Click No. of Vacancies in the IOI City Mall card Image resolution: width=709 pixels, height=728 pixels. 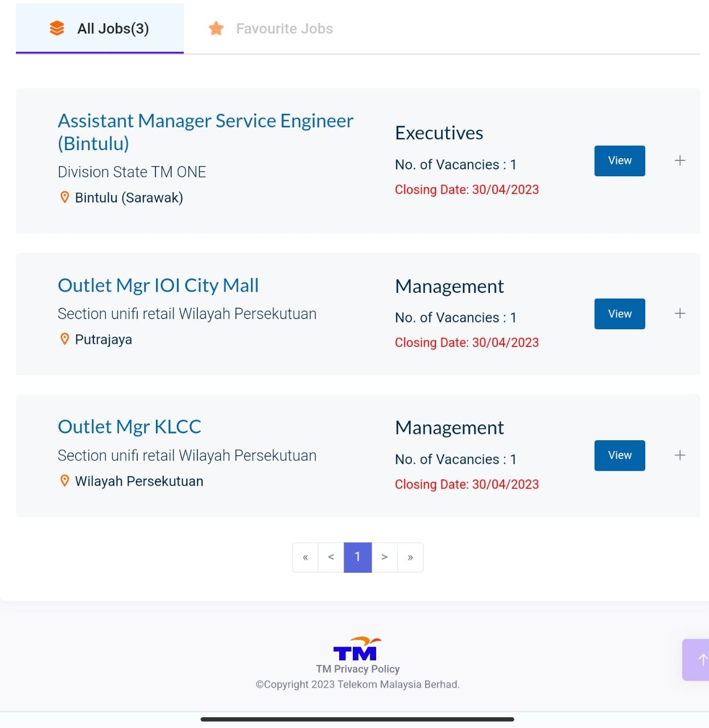click(x=456, y=318)
